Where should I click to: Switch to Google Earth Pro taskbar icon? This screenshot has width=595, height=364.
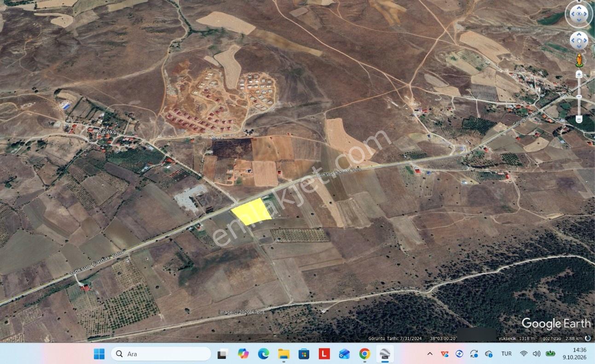tap(385, 354)
